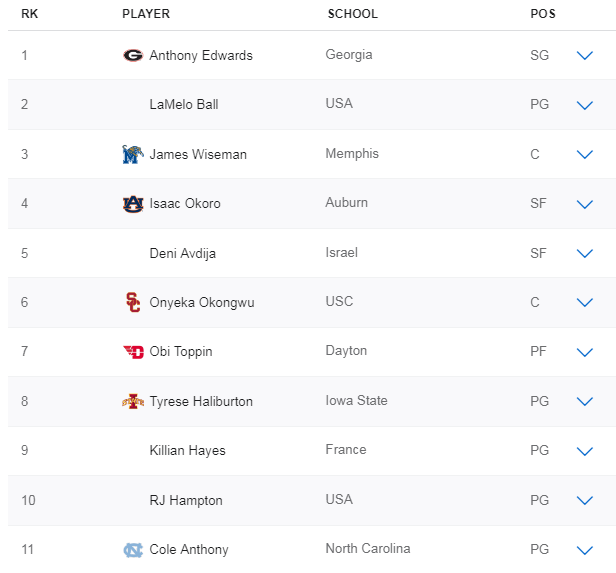Expand LaMelo Ball row chevron
This screenshot has height=573, width=616.
click(x=585, y=105)
